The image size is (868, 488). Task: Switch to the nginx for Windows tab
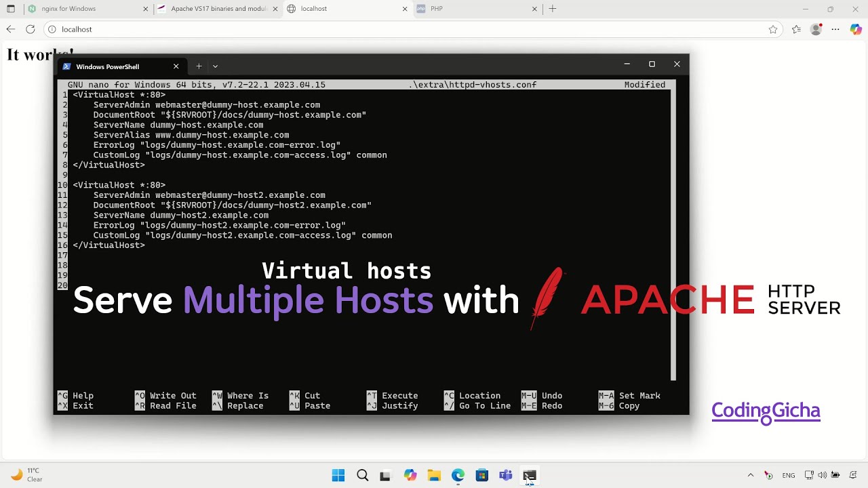click(x=88, y=9)
